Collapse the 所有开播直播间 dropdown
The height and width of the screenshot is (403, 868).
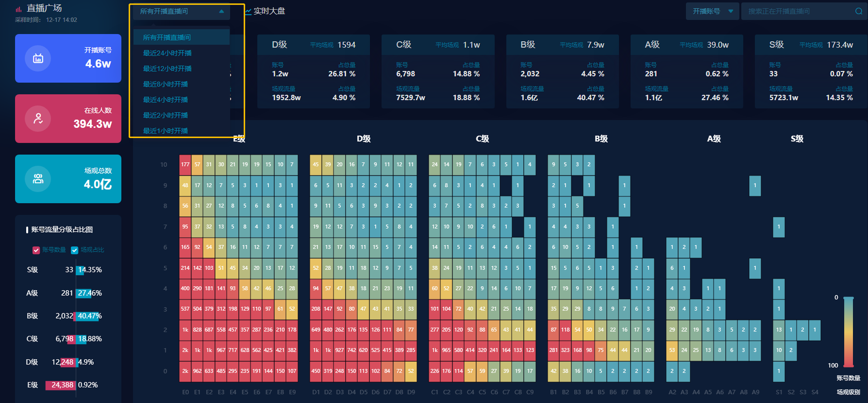[221, 11]
